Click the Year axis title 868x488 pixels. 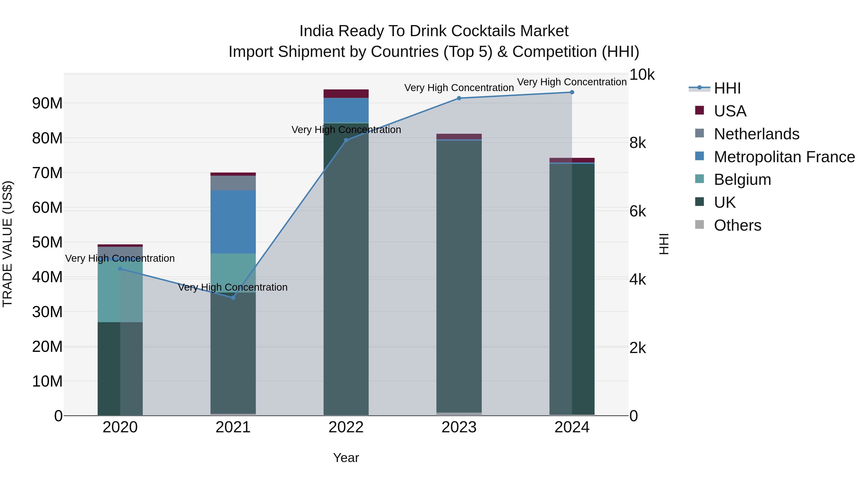(346, 458)
